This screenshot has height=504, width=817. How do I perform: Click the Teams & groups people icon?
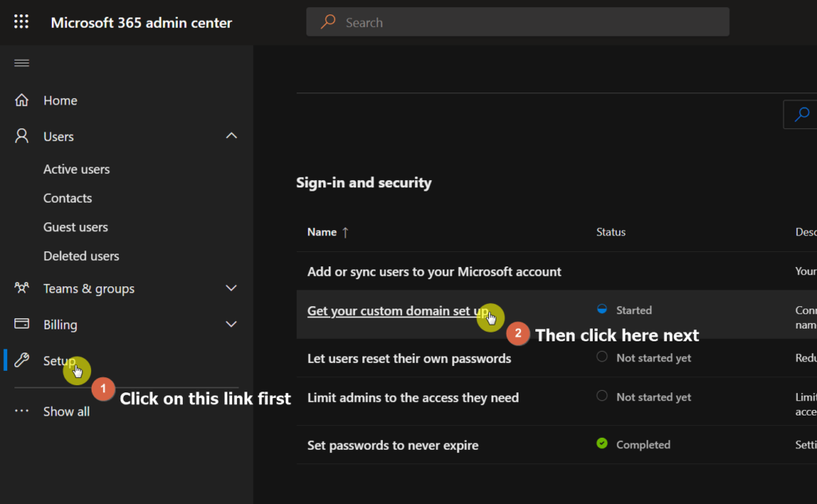click(x=22, y=288)
